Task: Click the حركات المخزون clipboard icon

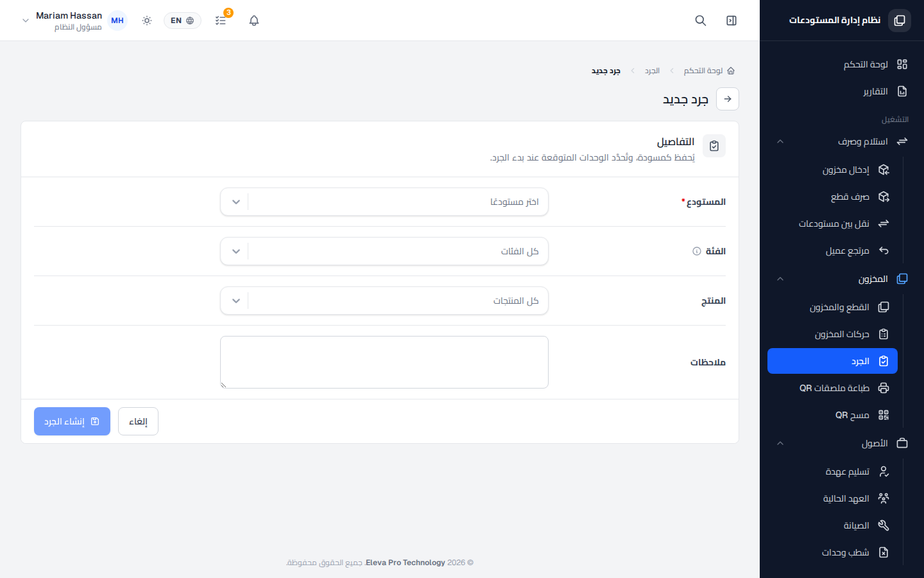Action: pos(884,334)
